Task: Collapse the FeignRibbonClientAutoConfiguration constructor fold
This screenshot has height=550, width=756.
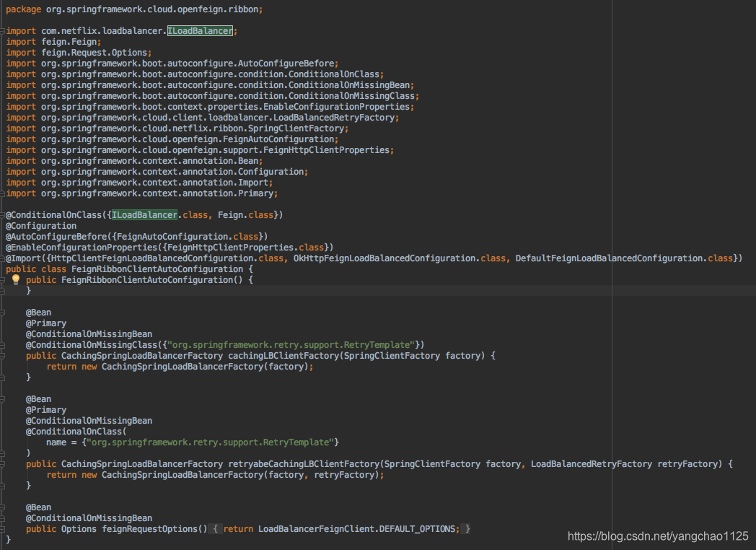Action: (x=2, y=280)
